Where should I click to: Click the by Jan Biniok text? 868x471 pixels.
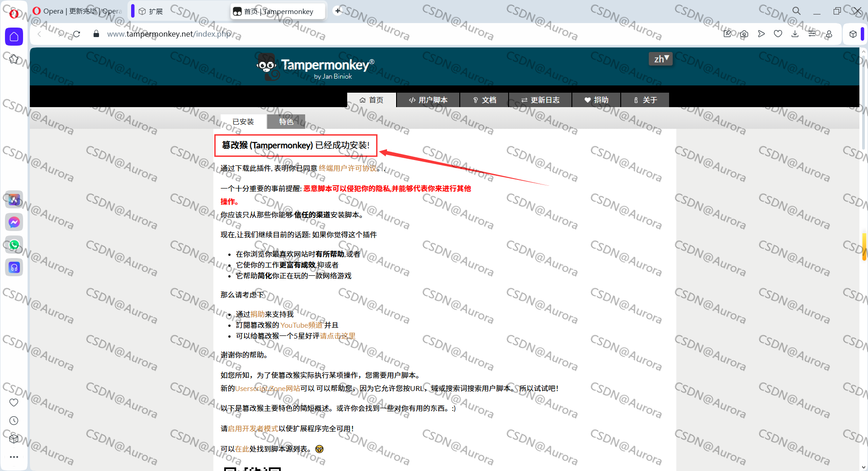click(333, 76)
